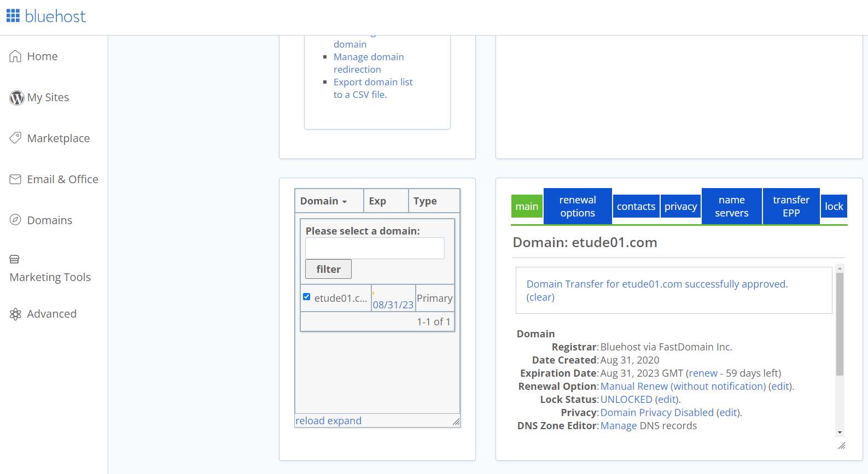Select the etude01.c... domain name
The image size is (868, 474).
coord(340,298)
